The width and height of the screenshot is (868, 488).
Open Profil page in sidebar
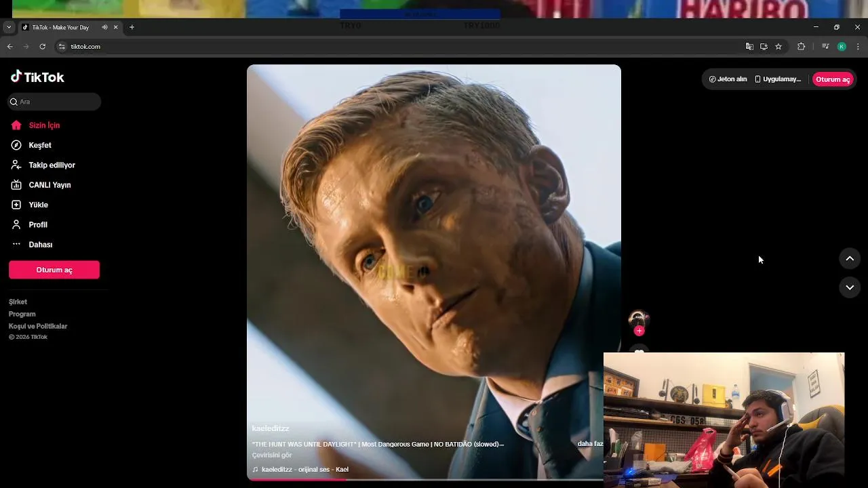[x=38, y=224]
